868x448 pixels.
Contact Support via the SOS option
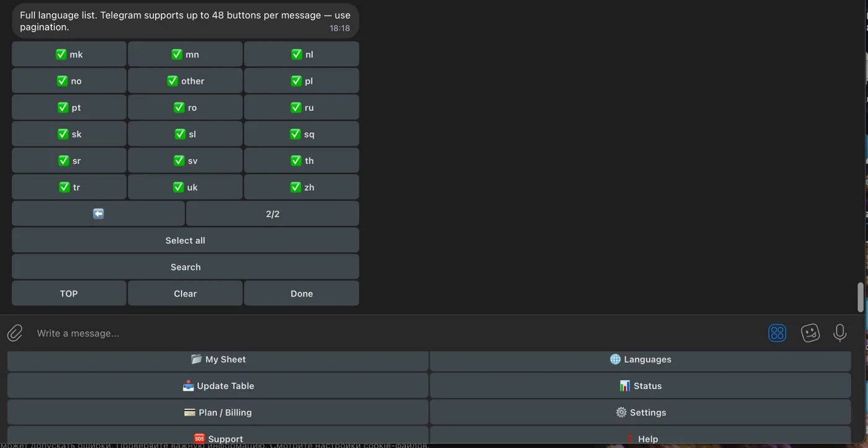pyautogui.click(x=218, y=438)
